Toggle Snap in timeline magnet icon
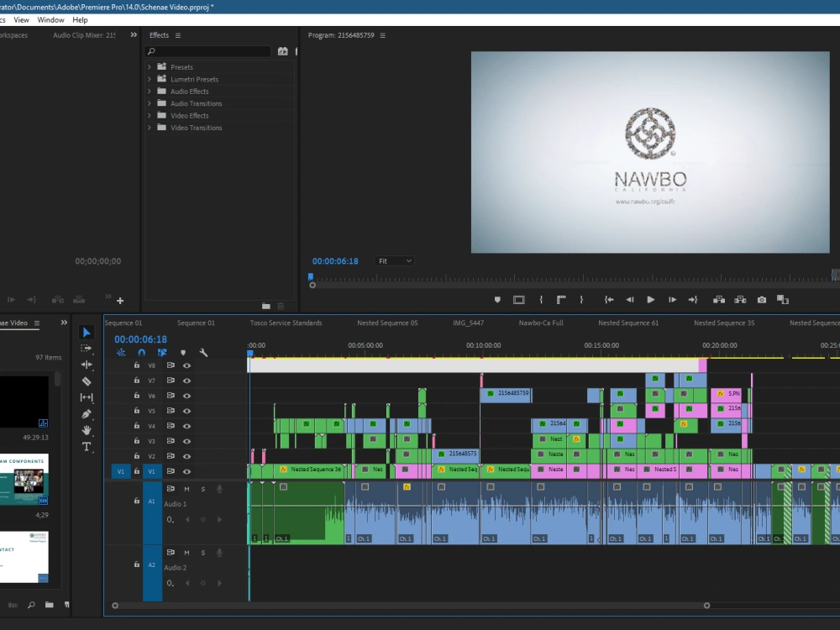The image size is (840, 630). tap(141, 353)
